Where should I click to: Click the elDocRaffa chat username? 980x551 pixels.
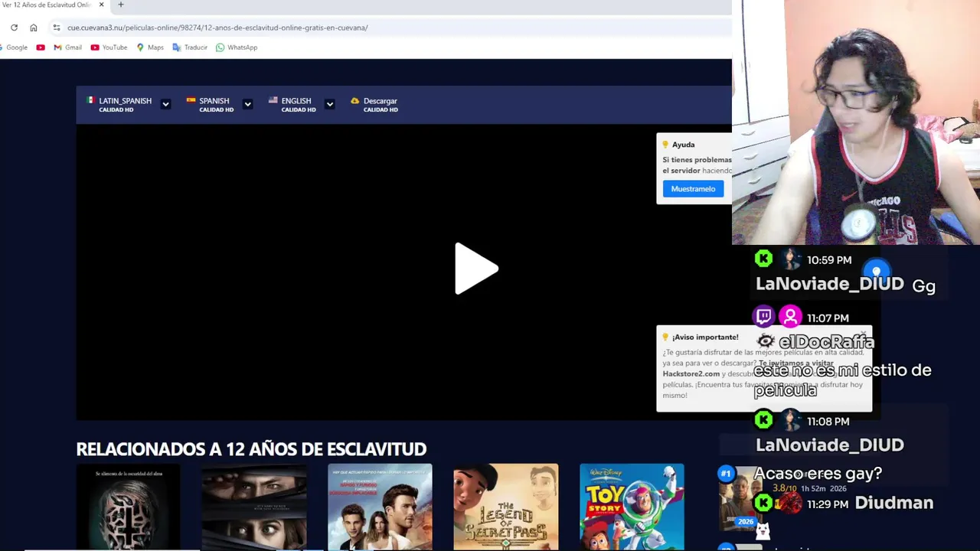[x=825, y=341]
